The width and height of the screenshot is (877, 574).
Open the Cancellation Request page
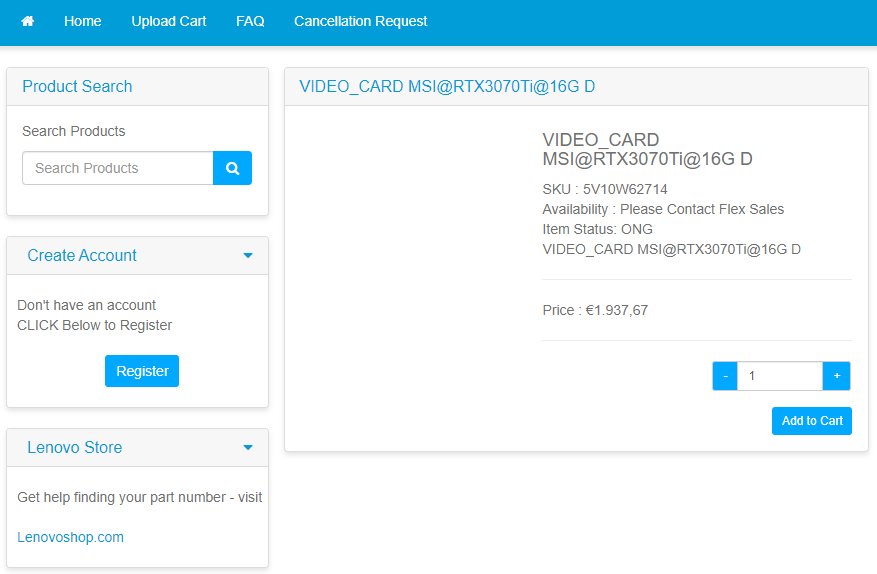point(361,21)
